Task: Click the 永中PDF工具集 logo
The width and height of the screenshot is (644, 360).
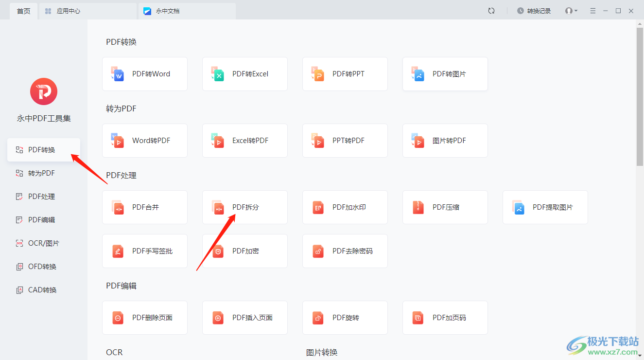Action: click(44, 91)
